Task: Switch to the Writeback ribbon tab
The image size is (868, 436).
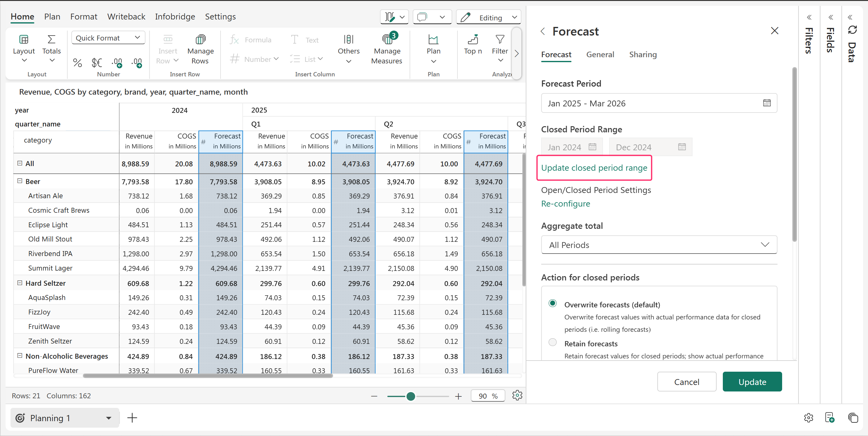Action: 126,16
